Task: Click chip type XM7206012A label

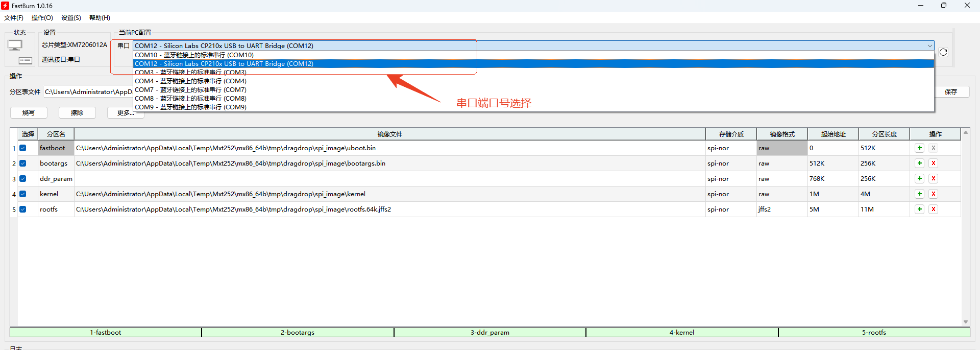Action: tap(75, 45)
